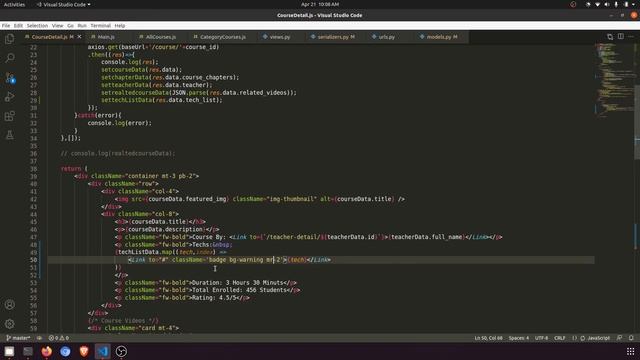Open the Selection menu

coord(37,25)
